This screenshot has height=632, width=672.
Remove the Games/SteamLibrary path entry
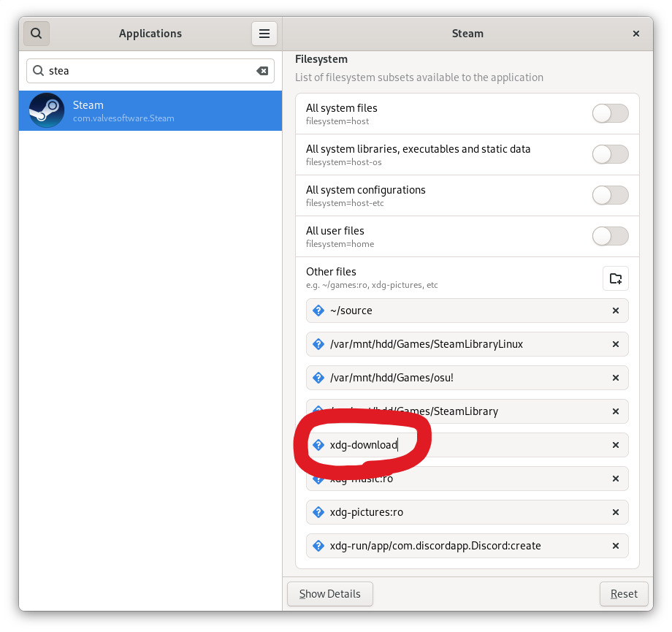point(616,411)
